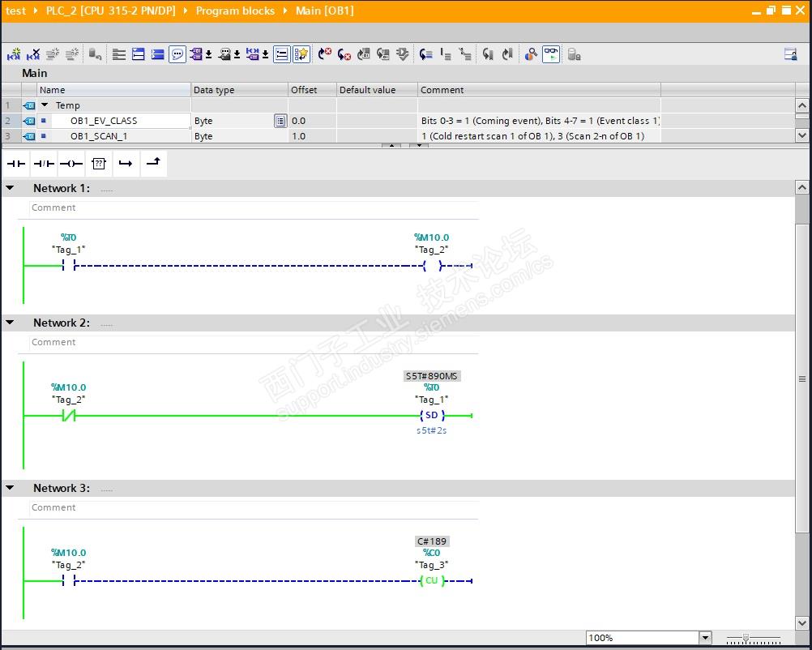
Task: Click the 'Data type' column header
Action: pyautogui.click(x=239, y=90)
